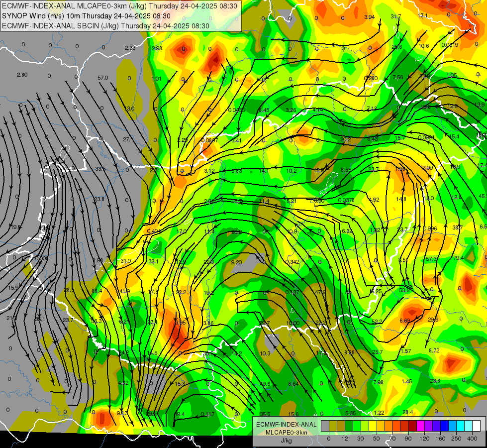Image resolution: width=487 pixels, height=448 pixels.
Task: Click the 90 tick label on the color scale
Action: pos(408,439)
